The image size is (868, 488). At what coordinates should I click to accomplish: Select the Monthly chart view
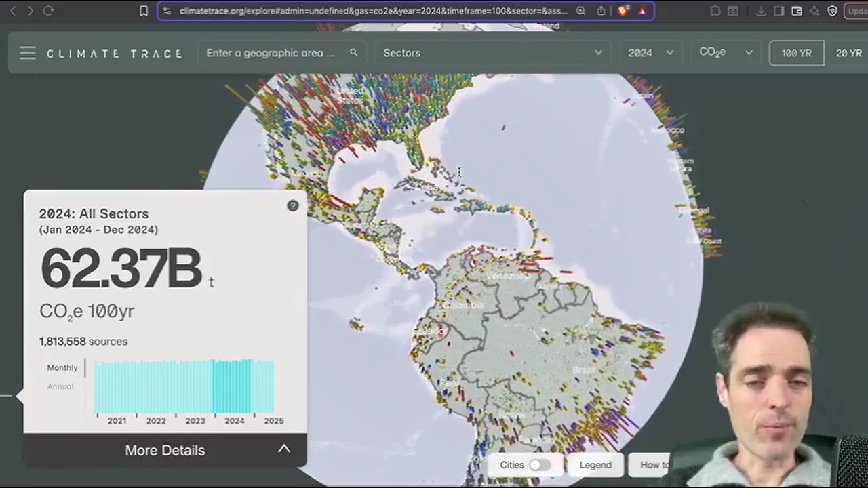62,368
